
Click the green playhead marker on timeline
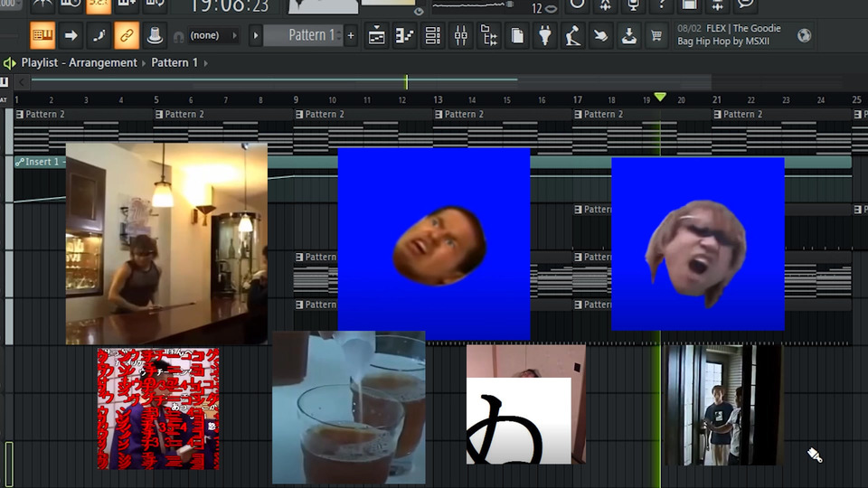tap(660, 98)
